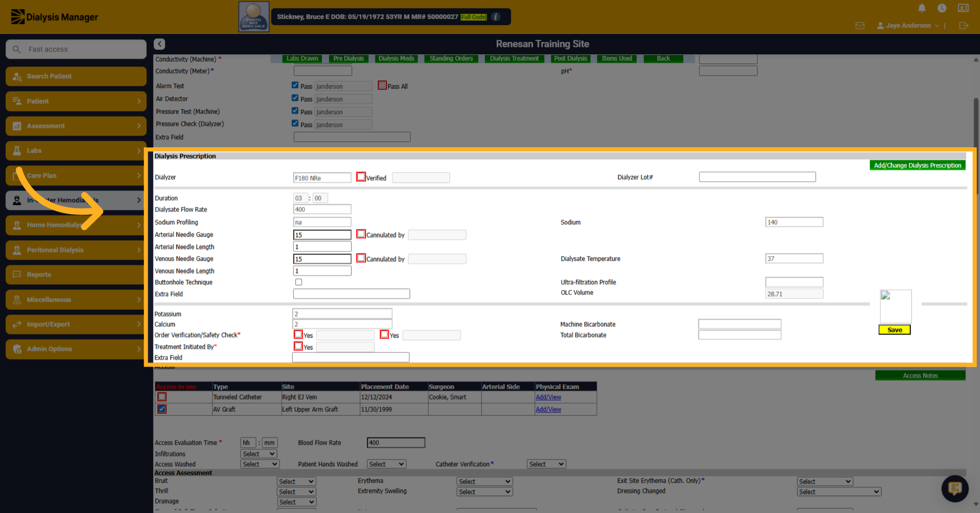
Task: Switch to the Pre Dialysis tab
Action: tap(348, 58)
